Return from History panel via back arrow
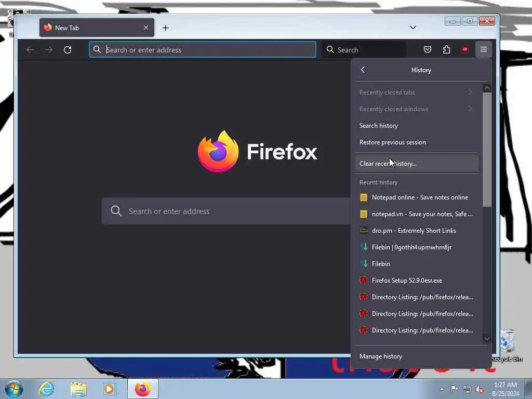532x399 pixels. tap(363, 70)
